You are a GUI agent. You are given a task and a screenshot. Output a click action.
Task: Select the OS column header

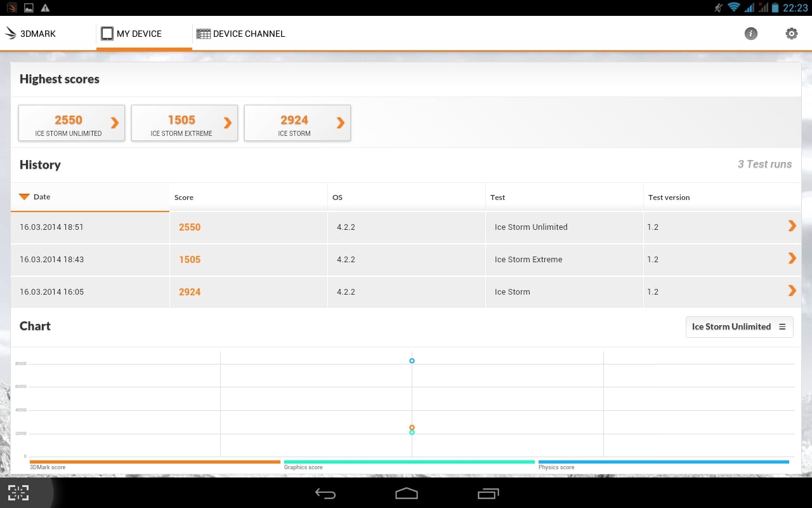(x=406, y=197)
